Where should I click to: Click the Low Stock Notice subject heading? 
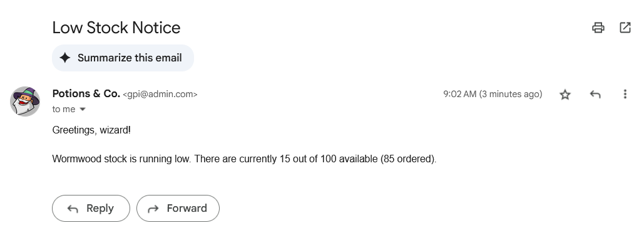116,28
